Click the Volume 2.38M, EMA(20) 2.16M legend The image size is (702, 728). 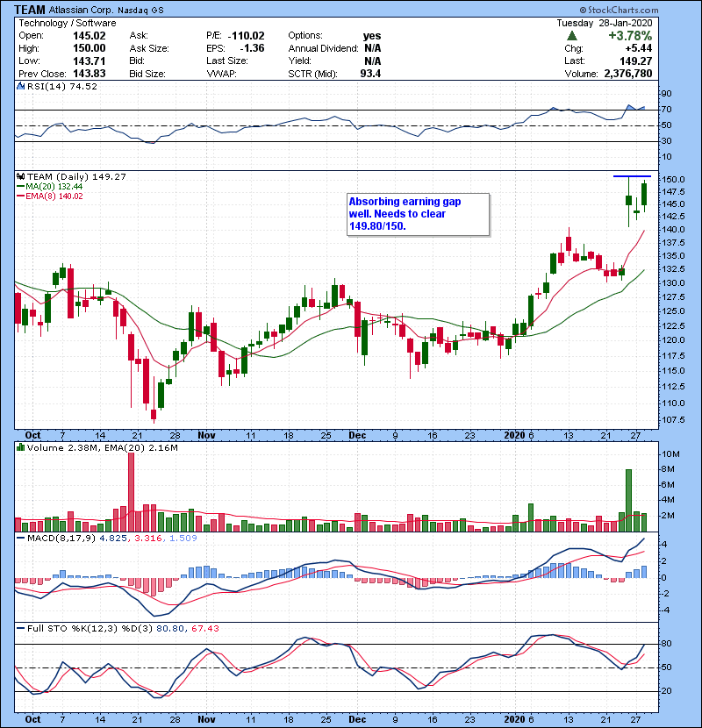(102, 447)
